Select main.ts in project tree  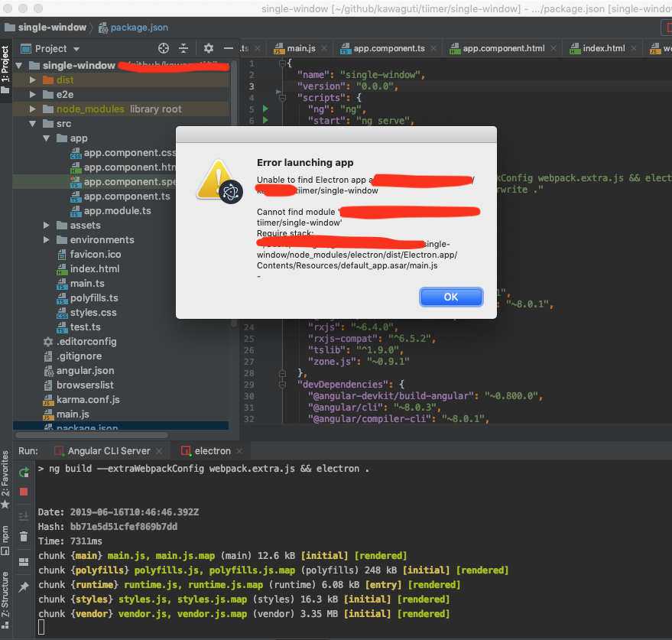coord(87,284)
